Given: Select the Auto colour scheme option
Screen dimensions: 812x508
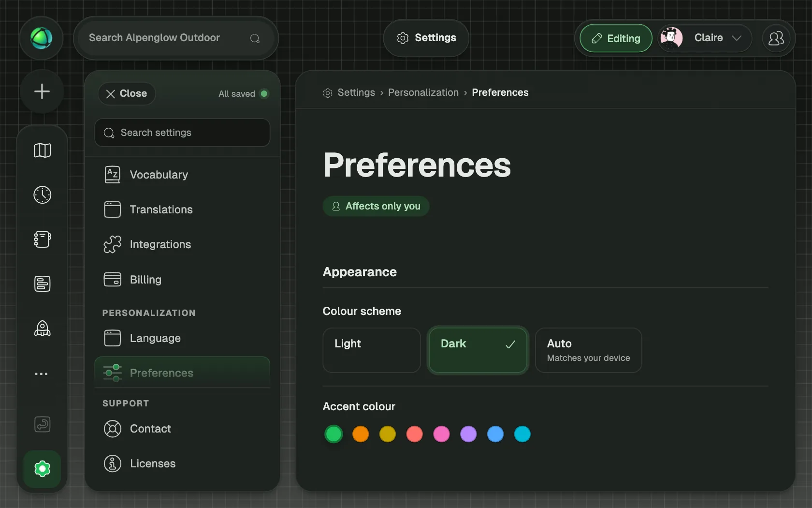Looking at the screenshot, I should 589,350.
